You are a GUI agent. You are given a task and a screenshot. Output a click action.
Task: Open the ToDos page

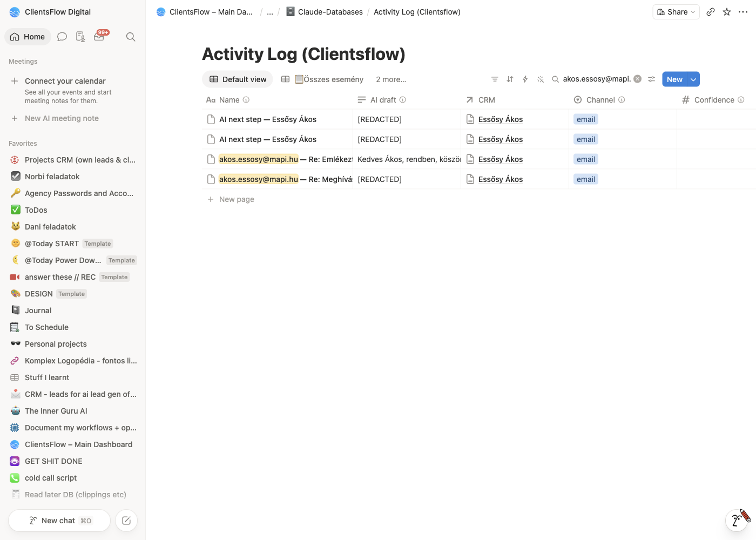click(73, 210)
